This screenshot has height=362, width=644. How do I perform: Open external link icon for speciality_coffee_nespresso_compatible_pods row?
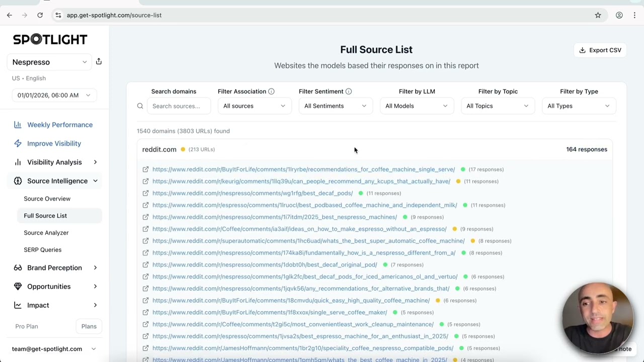click(x=145, y=348)
